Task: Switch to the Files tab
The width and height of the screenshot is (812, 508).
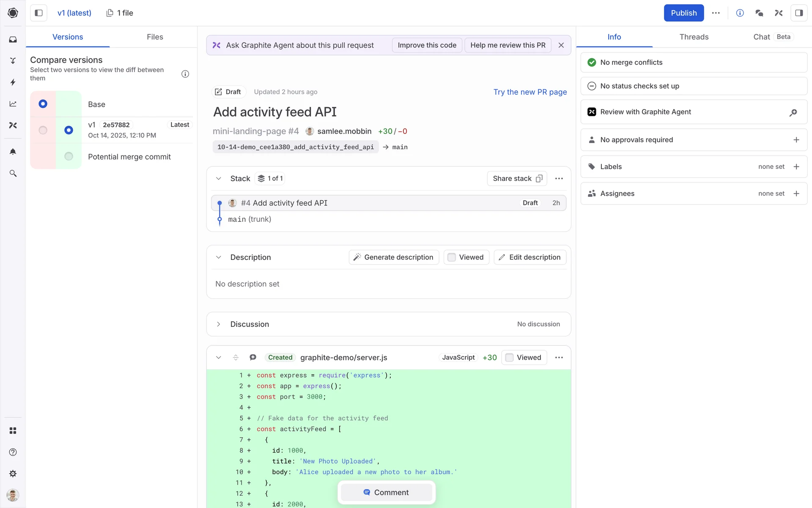Action: click(x=155, y=37)
